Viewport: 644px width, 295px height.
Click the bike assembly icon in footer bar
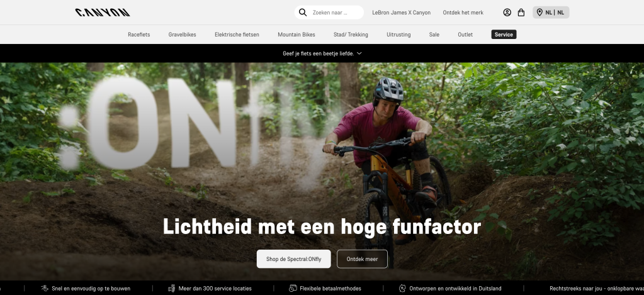pos(45,289)
